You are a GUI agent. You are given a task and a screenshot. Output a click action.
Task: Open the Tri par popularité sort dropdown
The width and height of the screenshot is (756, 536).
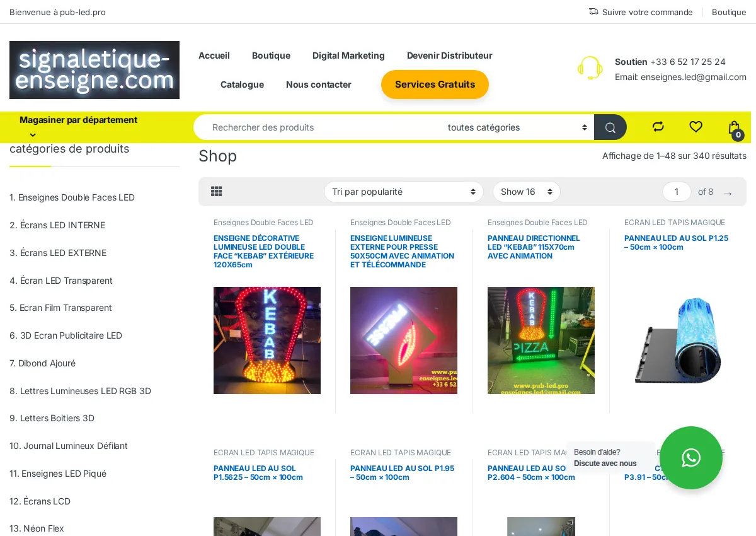[x=404, y=192]
